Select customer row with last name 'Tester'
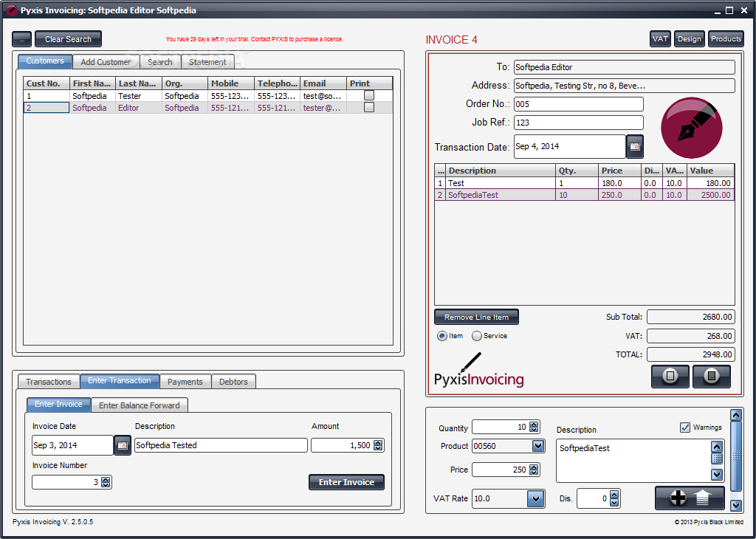Screen dimensions: 756x539 click(x=208, y=95)
